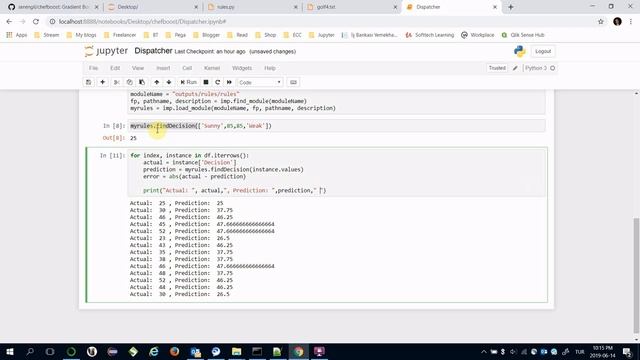The width and height of the screenshot is (640, 360).
Task: Move selected cell down arrow
Action: 169,82
